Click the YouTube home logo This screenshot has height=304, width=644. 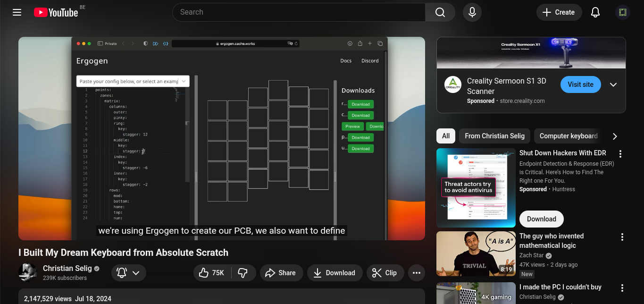click(x=56, y=12)
